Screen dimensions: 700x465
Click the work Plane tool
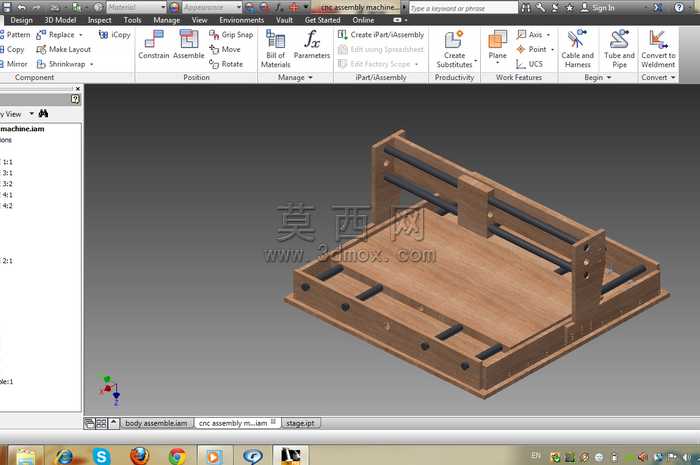coord(497,44)
